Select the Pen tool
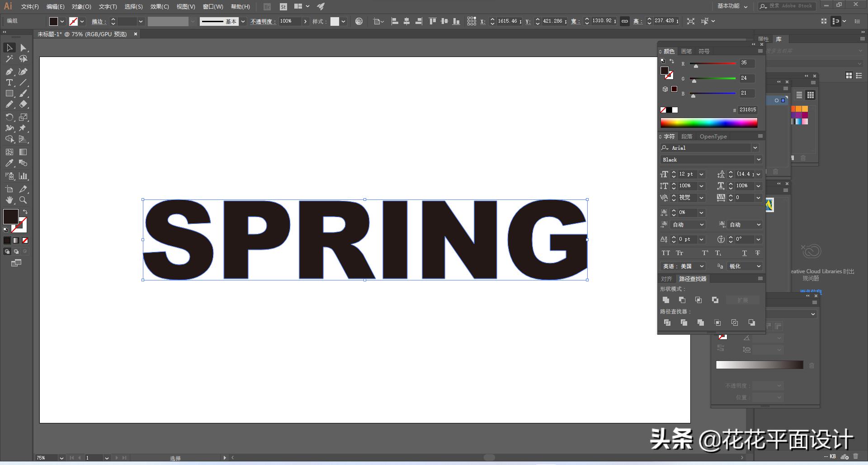 pos(9,71)
